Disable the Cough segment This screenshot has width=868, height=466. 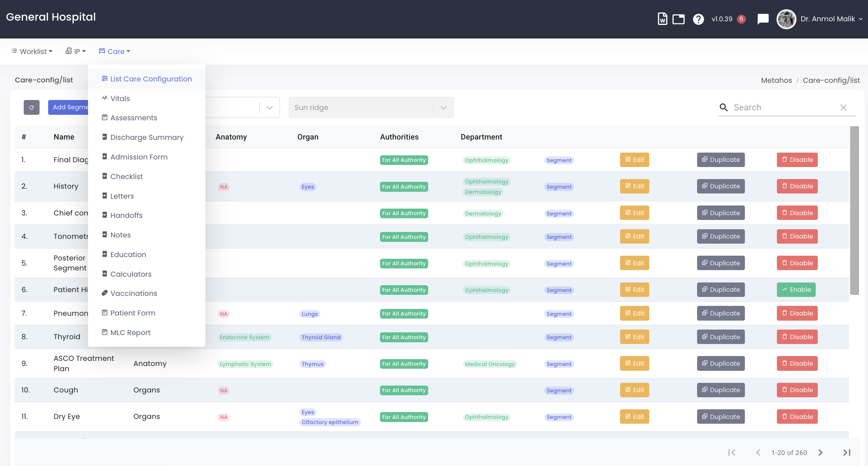797,390
